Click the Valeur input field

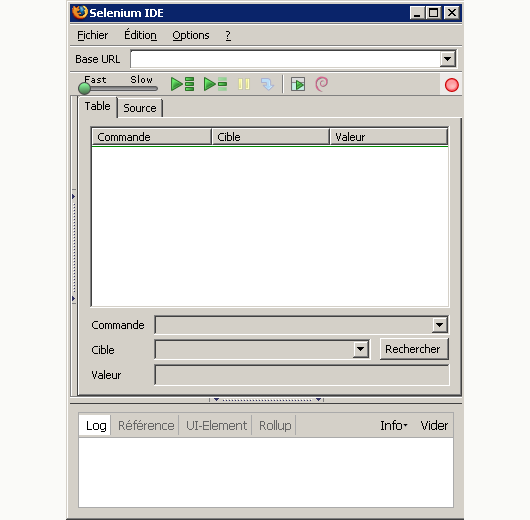click(x=302, y=375)
